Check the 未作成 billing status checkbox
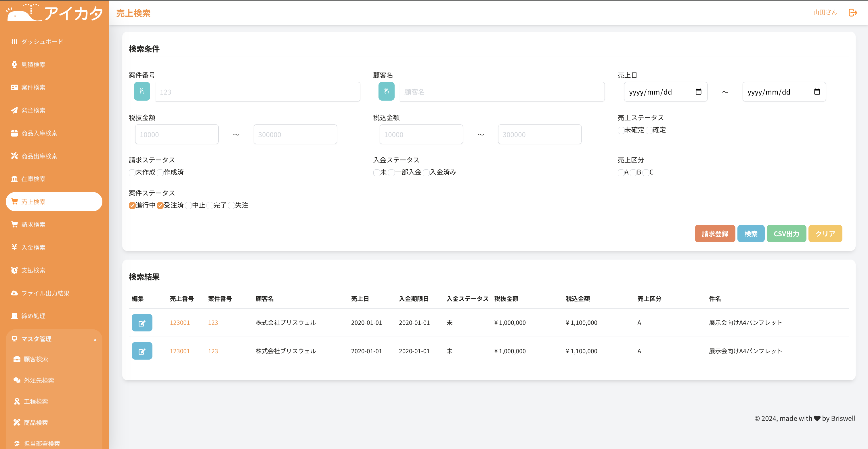 [132, 173]
